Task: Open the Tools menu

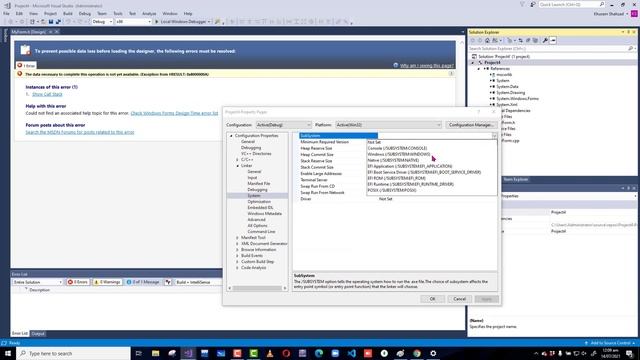Action: [x=118, y=13]
